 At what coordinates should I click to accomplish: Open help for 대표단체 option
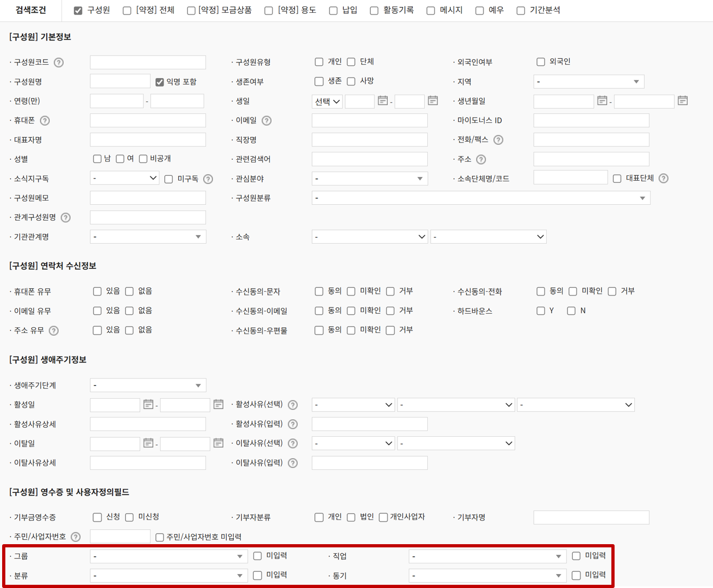[663, 179]
